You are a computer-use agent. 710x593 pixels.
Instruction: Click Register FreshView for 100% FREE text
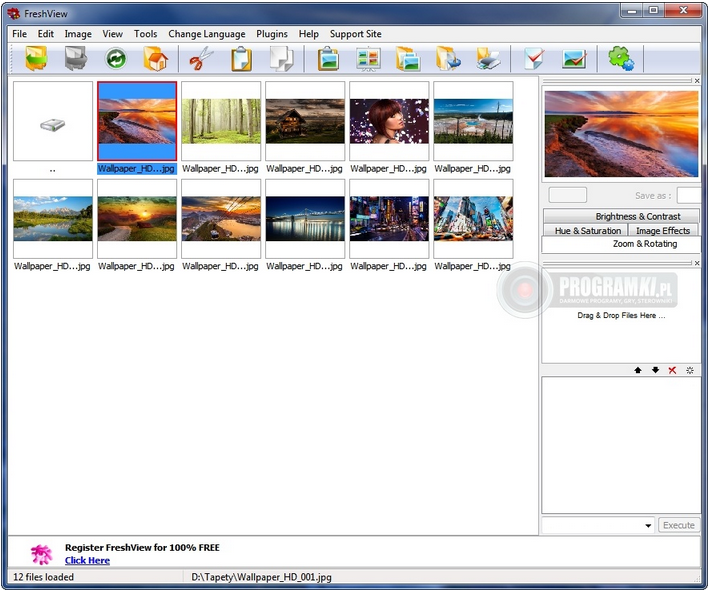pos(142,548)
